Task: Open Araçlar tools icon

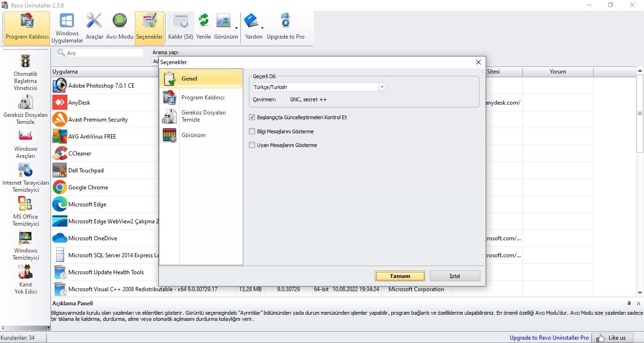Action: coord(94,28)
